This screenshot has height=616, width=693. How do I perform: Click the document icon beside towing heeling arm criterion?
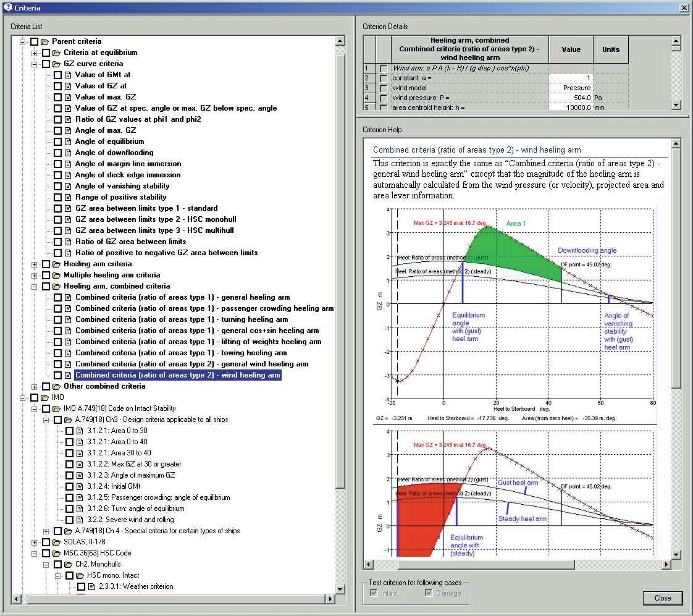68,353
